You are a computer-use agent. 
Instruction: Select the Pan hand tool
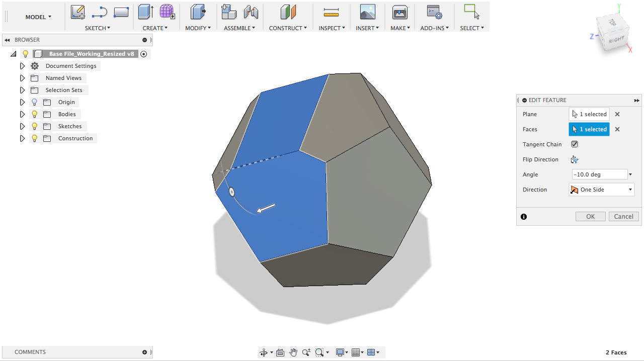[x=293, y=352]
